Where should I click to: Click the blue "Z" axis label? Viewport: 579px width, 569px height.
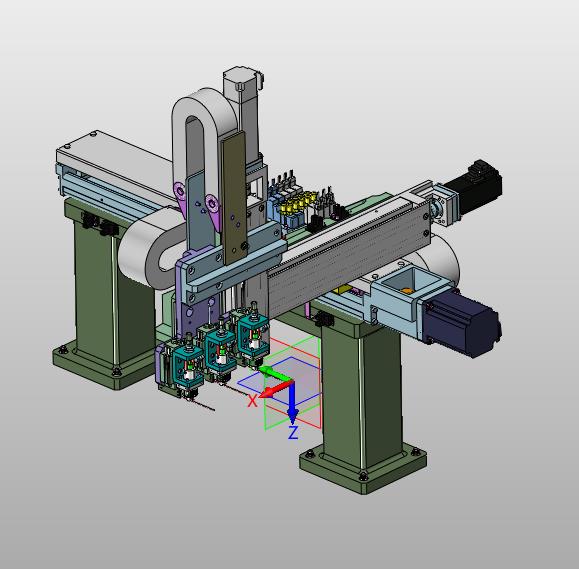pos(293,433)
